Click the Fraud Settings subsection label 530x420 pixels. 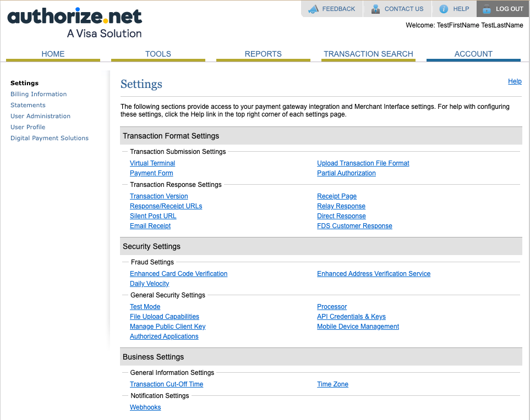tap(152, 262)
